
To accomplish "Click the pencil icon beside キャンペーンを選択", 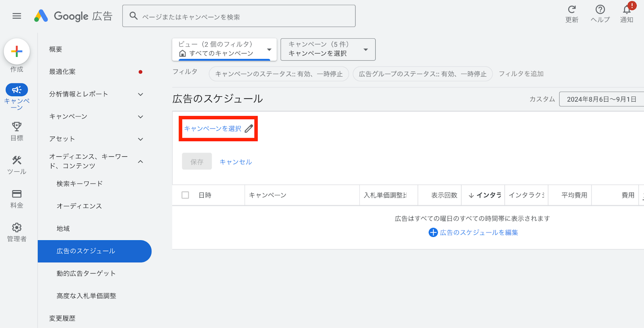I will pos(249,129).
